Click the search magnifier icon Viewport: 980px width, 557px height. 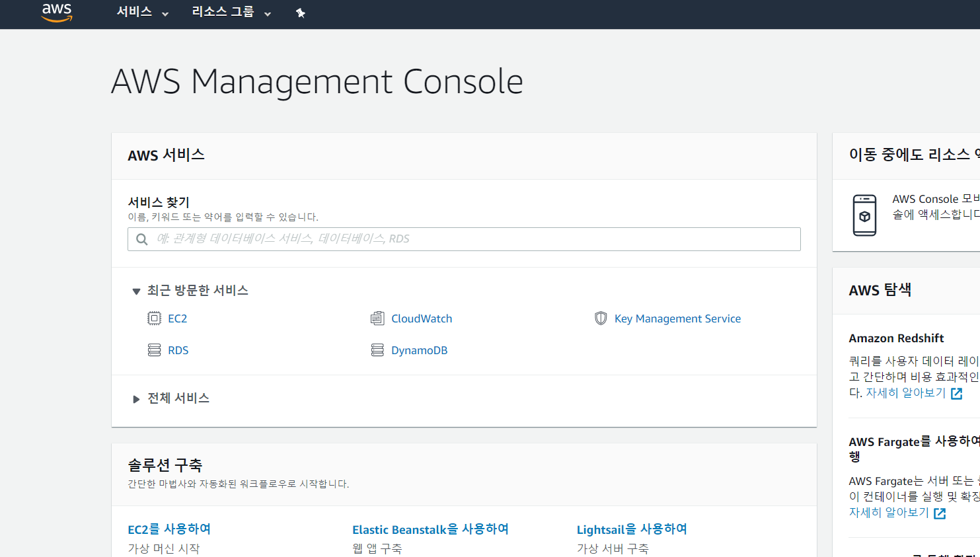(x=141, y=239)
